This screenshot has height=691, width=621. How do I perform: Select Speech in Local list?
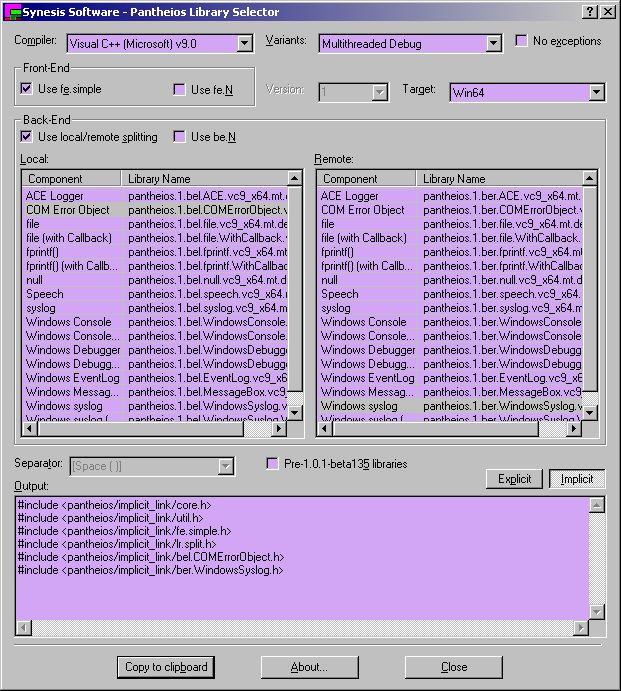pos(155,294)
